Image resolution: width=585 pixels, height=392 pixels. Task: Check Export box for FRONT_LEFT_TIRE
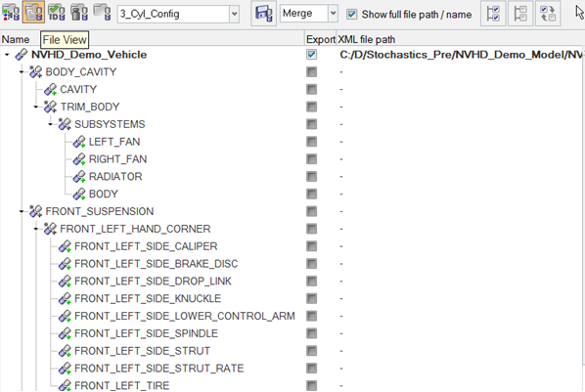point(311,385)
